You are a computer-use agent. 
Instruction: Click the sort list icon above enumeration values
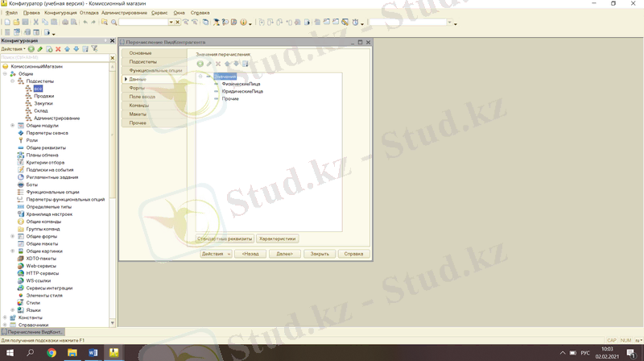coord(246,64)
